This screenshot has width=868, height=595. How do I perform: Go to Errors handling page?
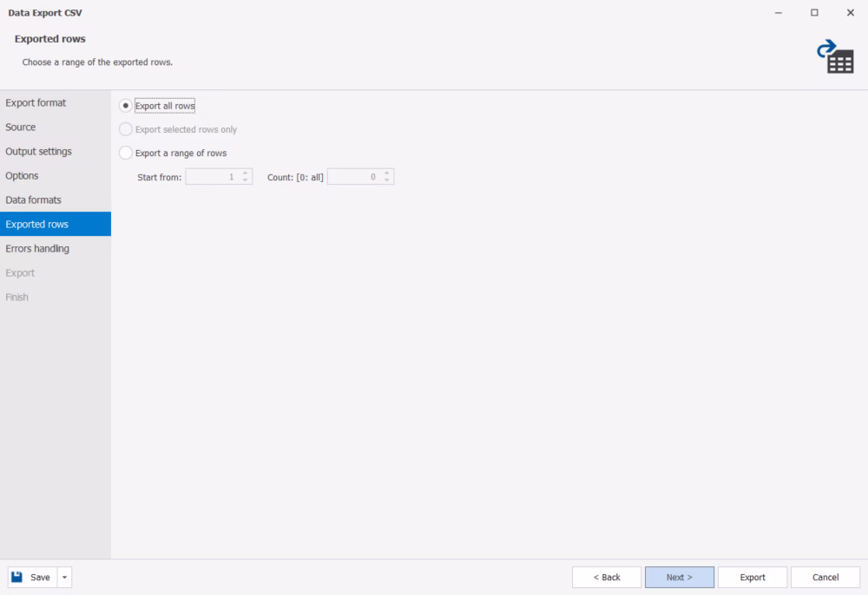pos(56,249)
